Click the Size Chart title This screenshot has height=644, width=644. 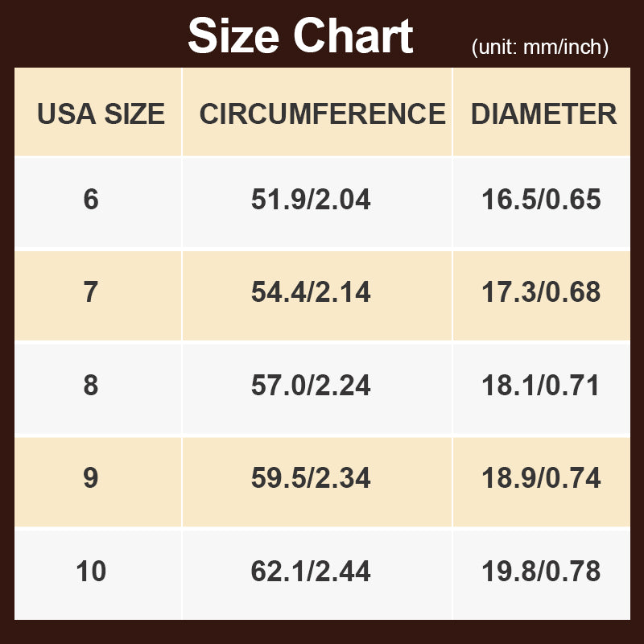(300, 36)
